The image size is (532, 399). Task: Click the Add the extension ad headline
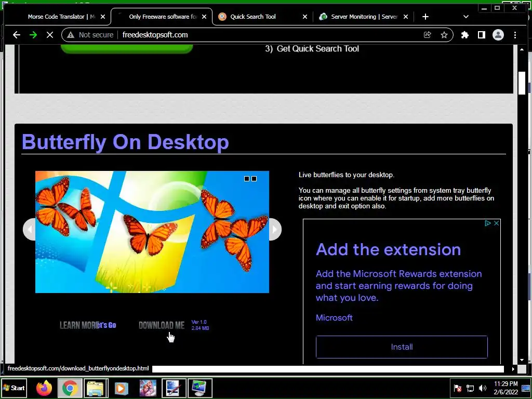click(388, 249)
